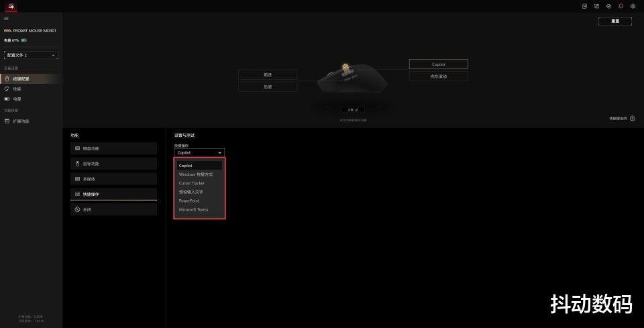Choose the 快捷操作 function category
This screenshot has height=328, width=644.
pos(113,194)
